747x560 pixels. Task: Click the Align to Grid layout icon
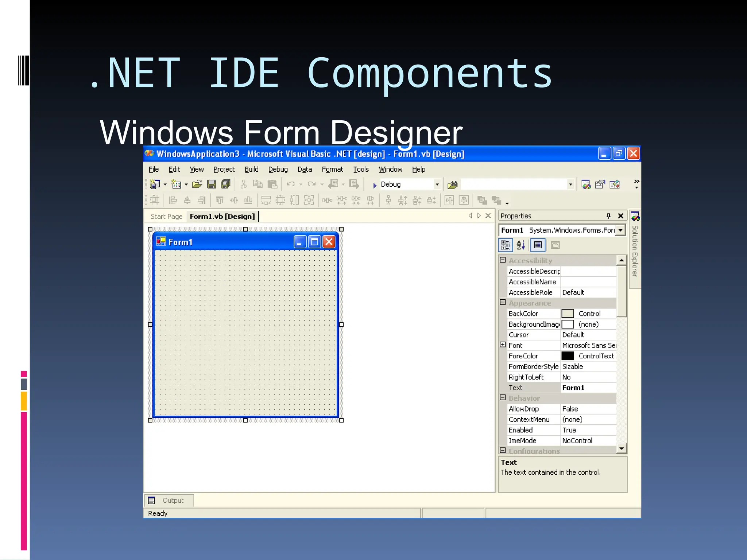155,200
